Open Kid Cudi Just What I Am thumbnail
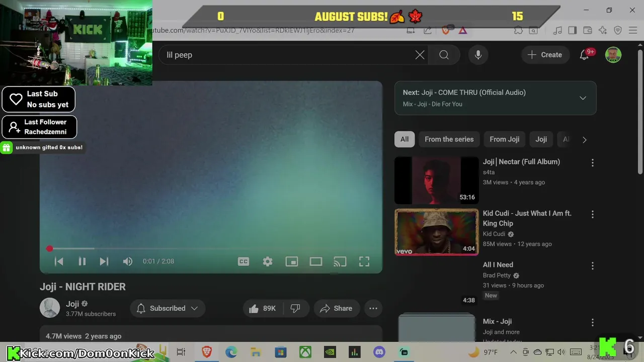 [436, 232]
